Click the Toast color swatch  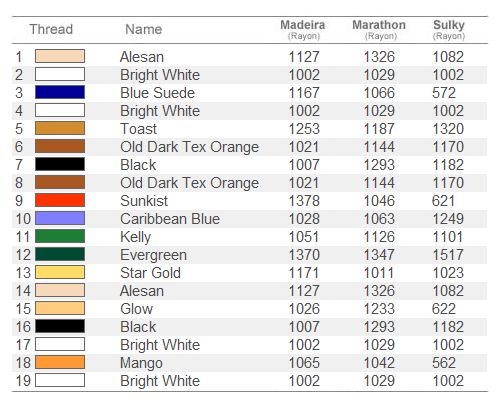click(60, 128)
